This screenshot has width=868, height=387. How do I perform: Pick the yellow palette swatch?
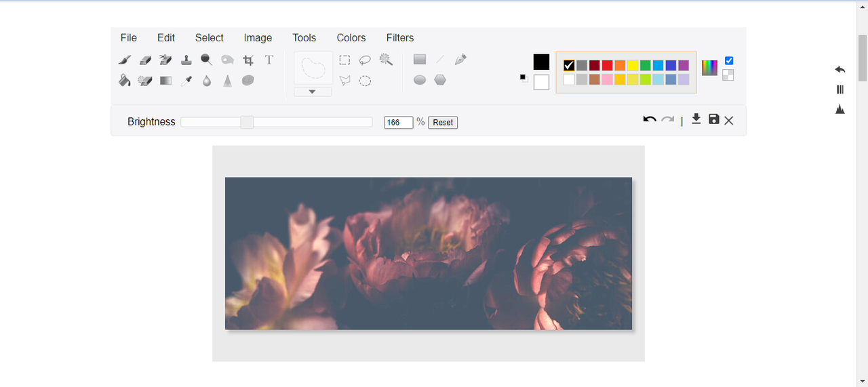click(633, 66)
